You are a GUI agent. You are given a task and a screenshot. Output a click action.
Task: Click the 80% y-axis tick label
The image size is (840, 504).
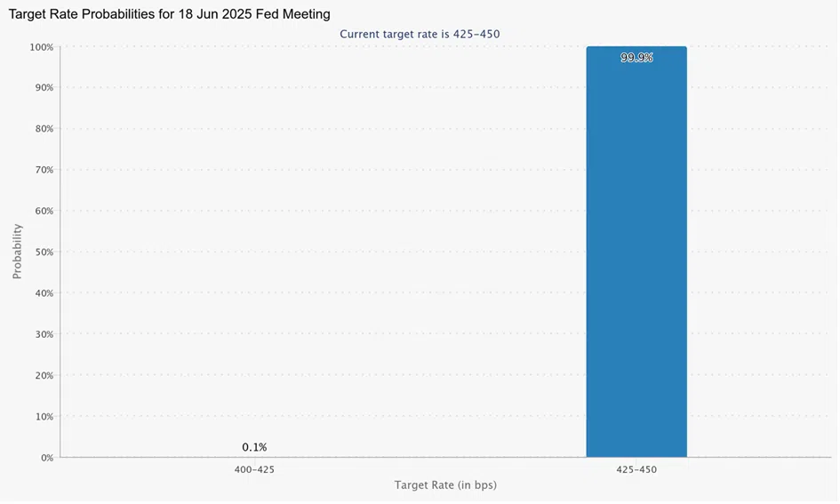point(44,129)
